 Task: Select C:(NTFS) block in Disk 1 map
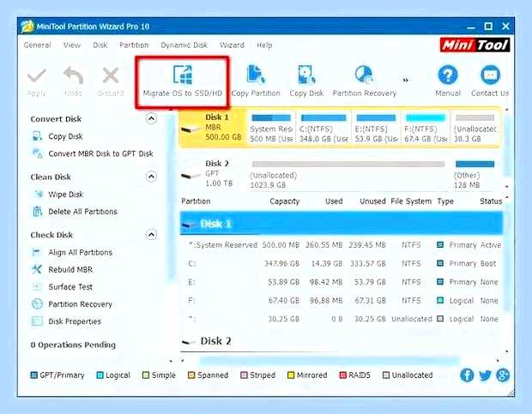pos(323,128)
